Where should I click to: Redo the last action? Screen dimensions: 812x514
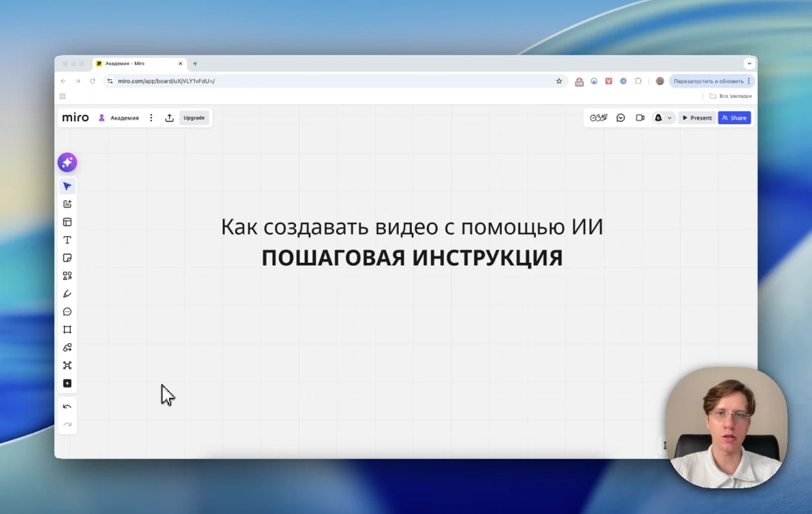(67, 425)
